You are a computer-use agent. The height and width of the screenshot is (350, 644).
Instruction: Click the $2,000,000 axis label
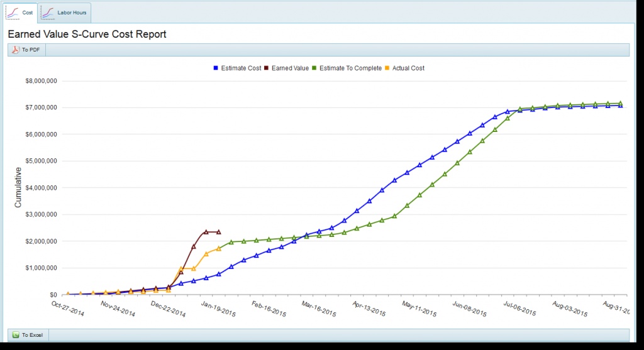pos(41,241)
